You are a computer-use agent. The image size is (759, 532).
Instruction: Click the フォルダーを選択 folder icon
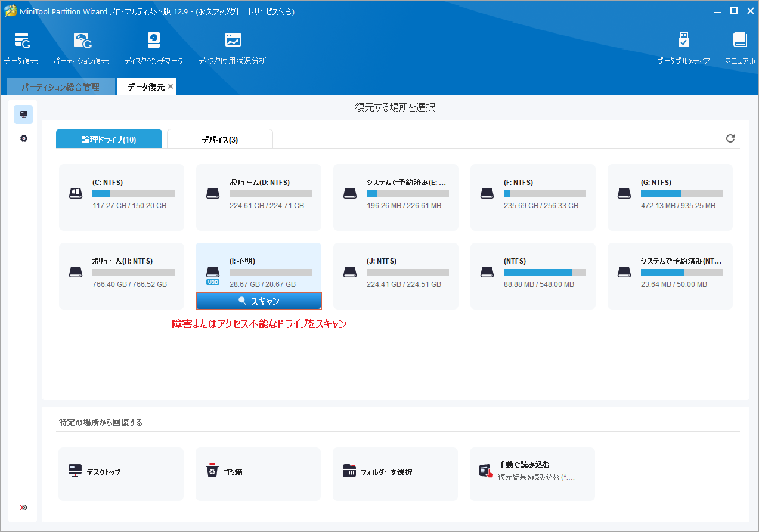(x=349, y=471)
